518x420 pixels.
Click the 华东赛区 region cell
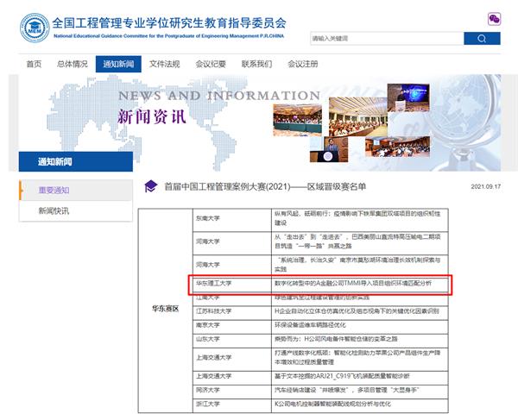165,309
